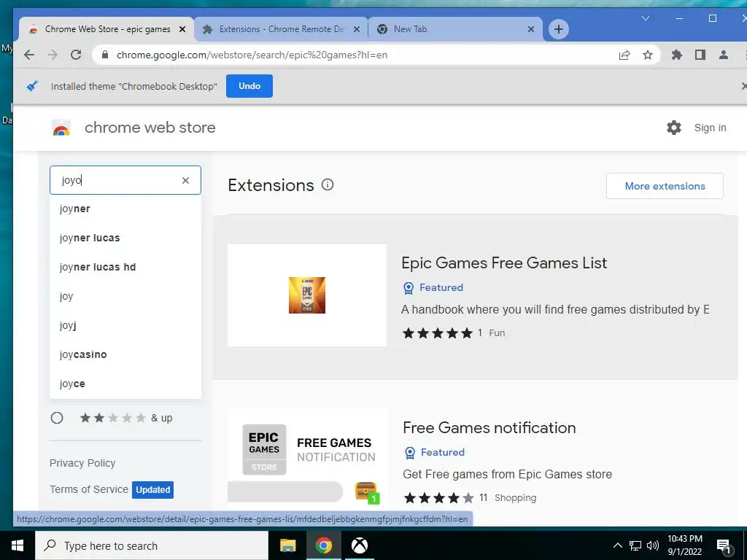The height and width of the screenshot is (560, 747).
Task: Choose the 'joy' suggestion
Action: (125, 296)
